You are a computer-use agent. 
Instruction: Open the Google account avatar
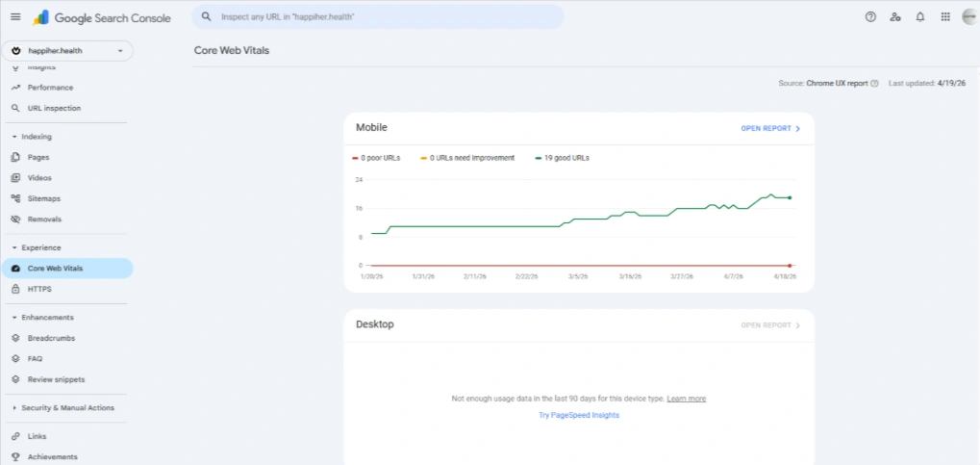[x=968, y=17]
